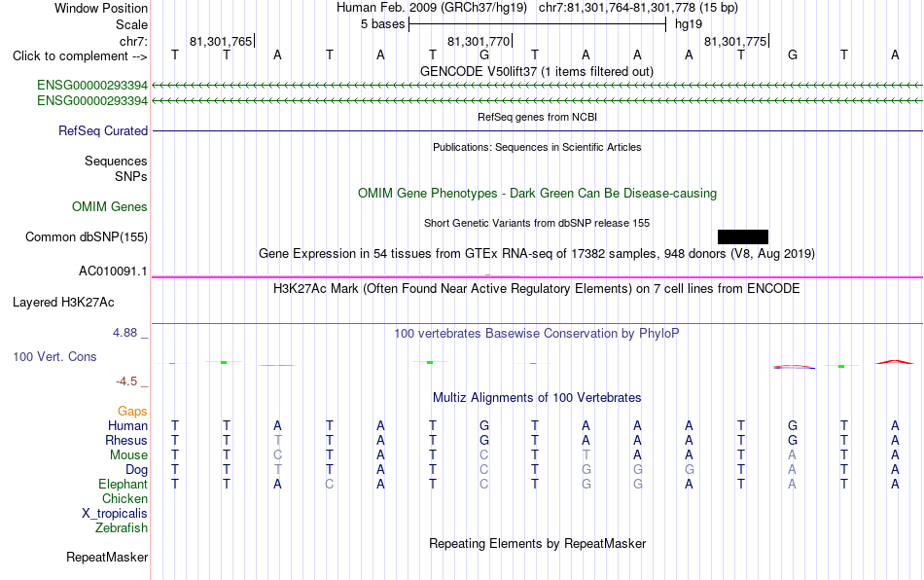Click the dark blue RefSeq Curated gene line

pos(537,130)
